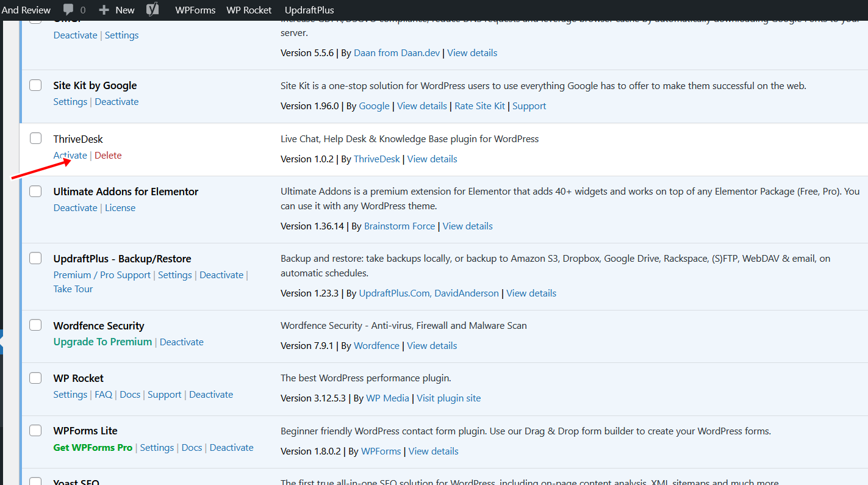868x485 pixels.
Task: Delete the ThriveDesk plugin
Action: click(x=108, y=156)
